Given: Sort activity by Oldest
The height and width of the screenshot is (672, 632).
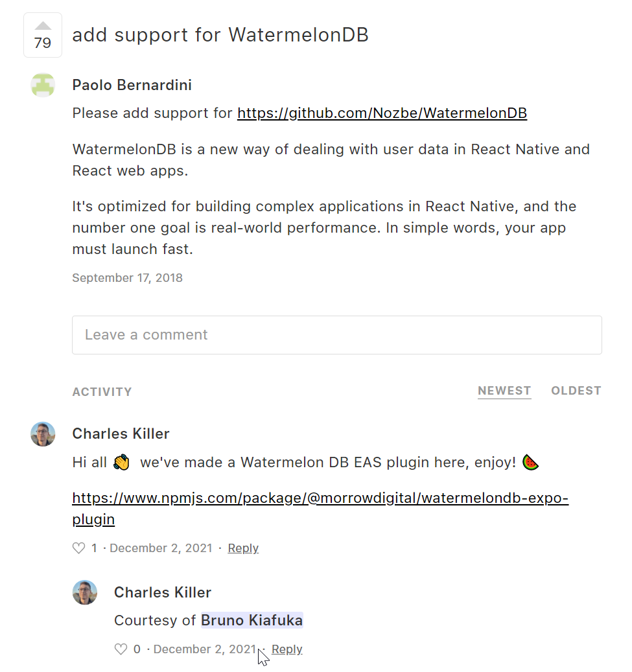Looking at the screenshot, I should pos(576,391).
